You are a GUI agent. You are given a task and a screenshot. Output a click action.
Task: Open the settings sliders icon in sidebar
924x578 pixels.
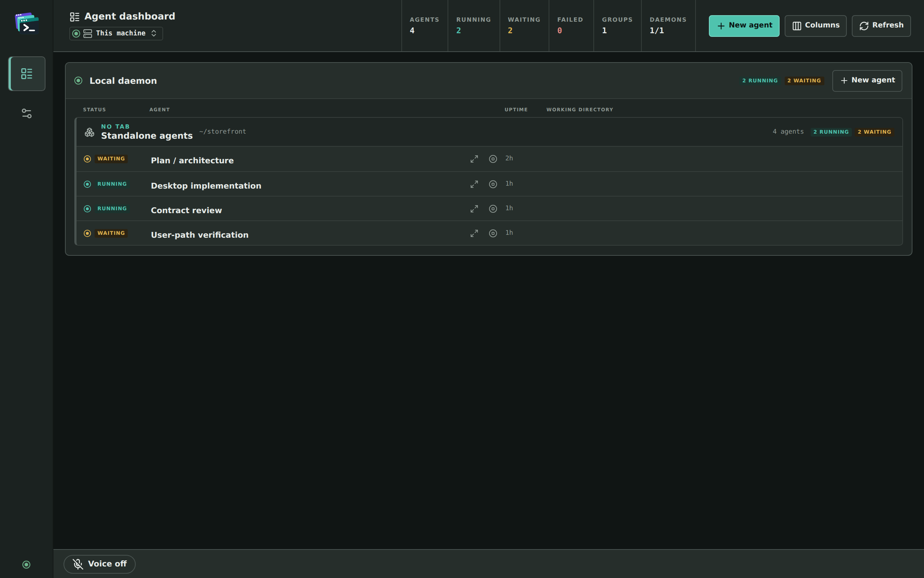(27, 113)
